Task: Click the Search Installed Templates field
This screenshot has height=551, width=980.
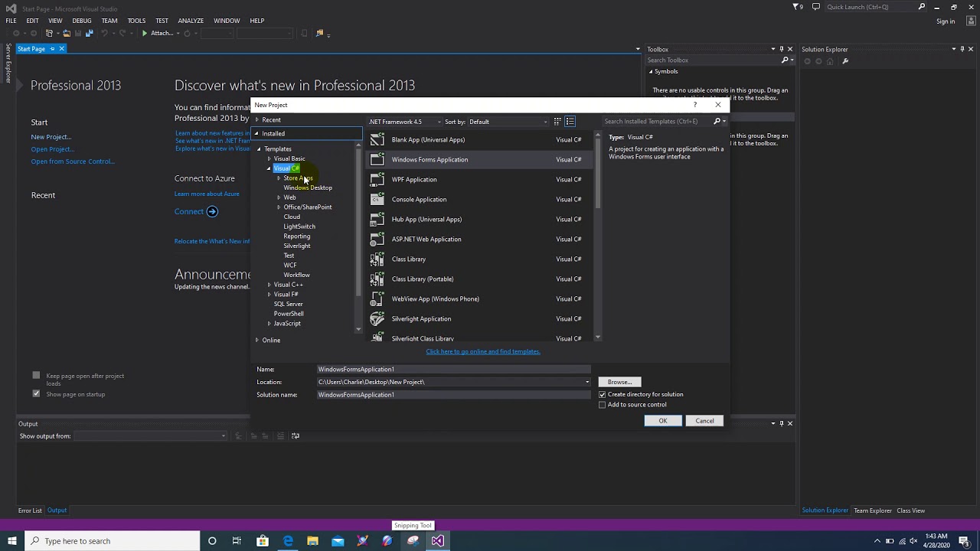Action: click(658, 121)
